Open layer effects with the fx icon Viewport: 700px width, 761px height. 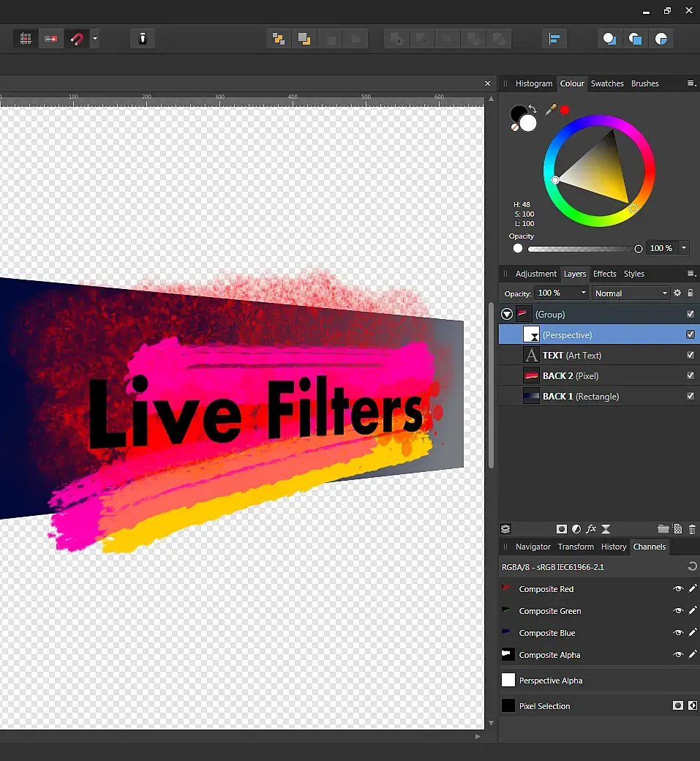pyautogui.click(x=591, y=529)
